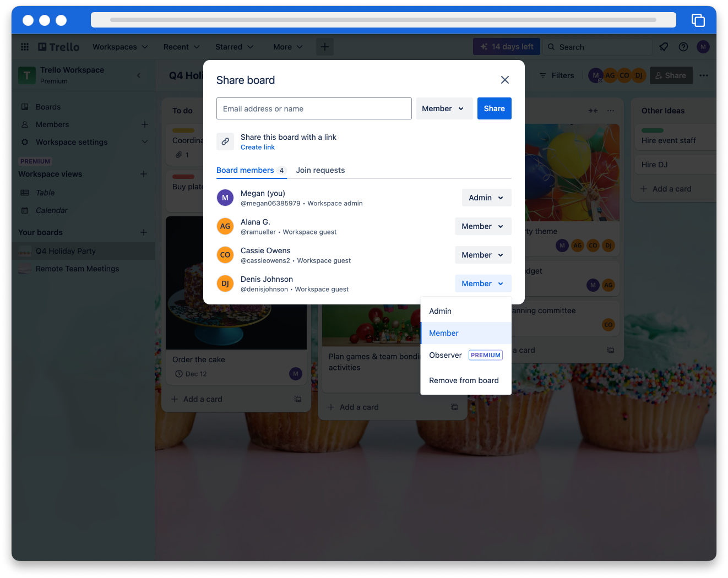728x578 pixels.
Task: Open Cassie Owens' Member role dropdown
Action: pos(483,255)
